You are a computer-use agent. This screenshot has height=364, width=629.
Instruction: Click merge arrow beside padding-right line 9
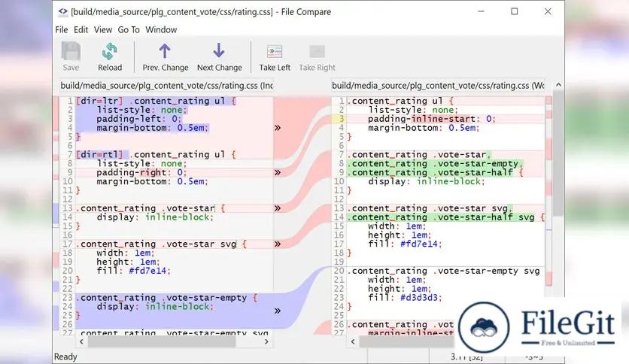coord(278,172)
